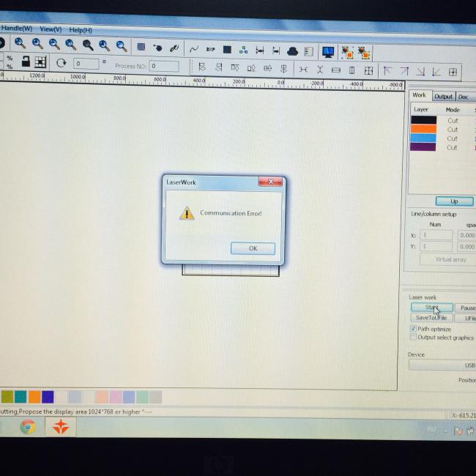Select the orange layer in the layer list
This screenshot has width=476, height=476.
click(x=423, y=129)
